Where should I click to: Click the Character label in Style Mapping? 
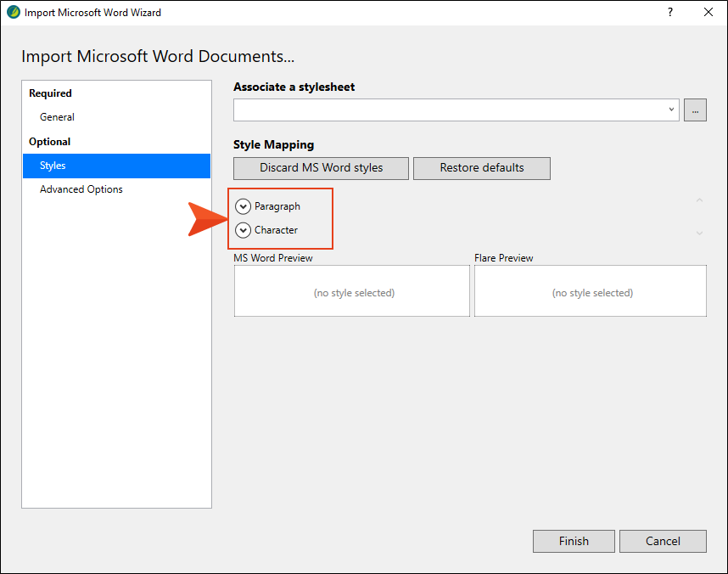click(276, 230)
